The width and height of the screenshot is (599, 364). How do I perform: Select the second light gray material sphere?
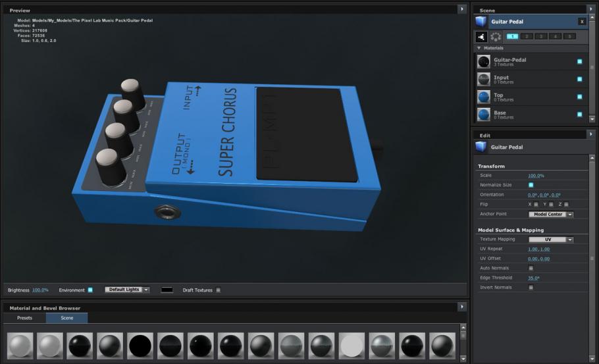click(x=50, y=346)
